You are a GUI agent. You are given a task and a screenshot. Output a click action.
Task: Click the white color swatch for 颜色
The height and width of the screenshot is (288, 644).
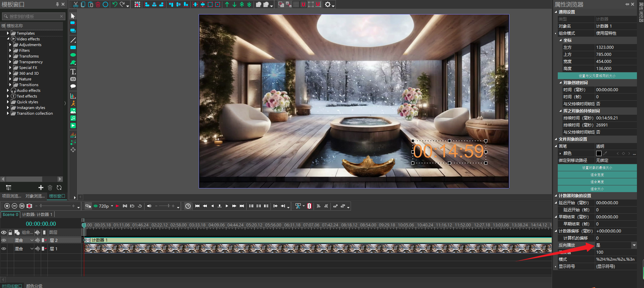[599, 153]
